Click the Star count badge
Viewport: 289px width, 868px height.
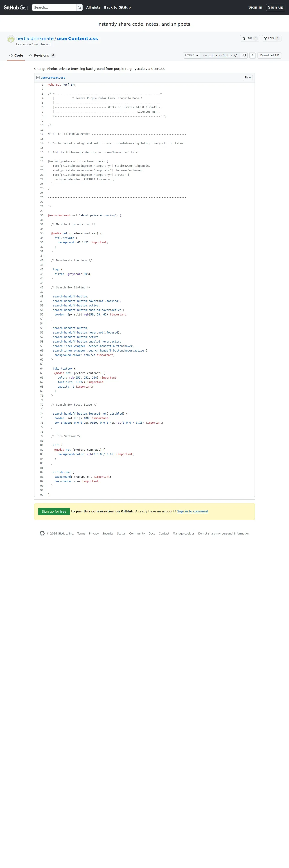(255, 38)
